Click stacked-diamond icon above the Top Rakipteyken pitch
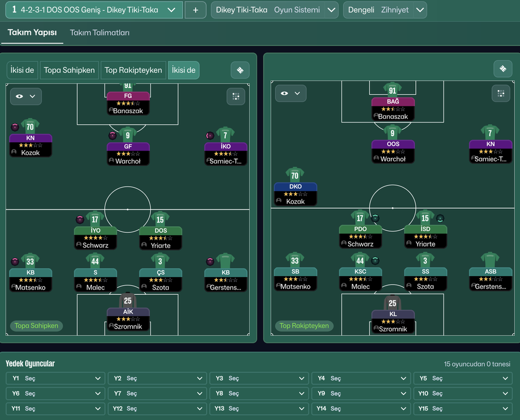The width and height of the screenshot is (520, 420). (503, 68)
